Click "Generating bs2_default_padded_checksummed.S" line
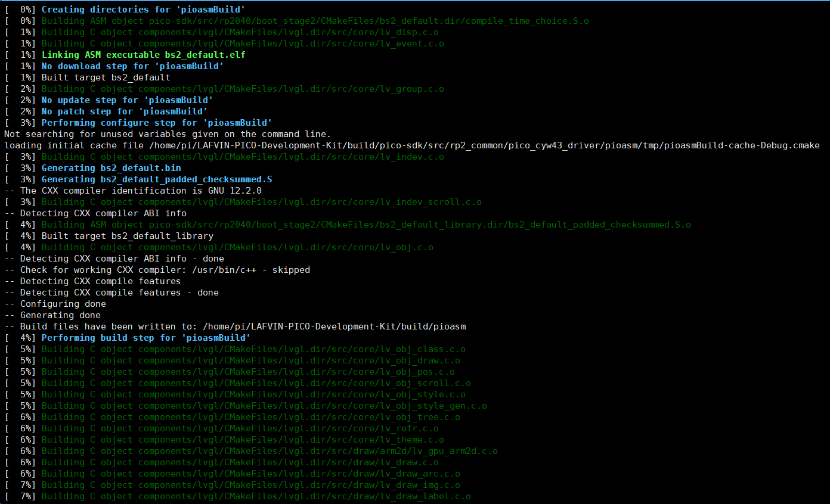 coord(138,179)
